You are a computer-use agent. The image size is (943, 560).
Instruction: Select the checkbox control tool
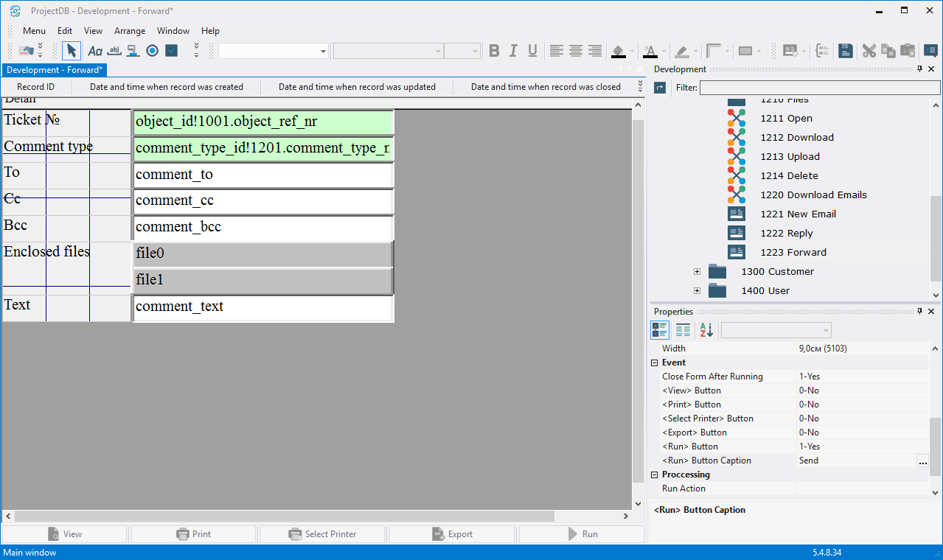(172, 51)
